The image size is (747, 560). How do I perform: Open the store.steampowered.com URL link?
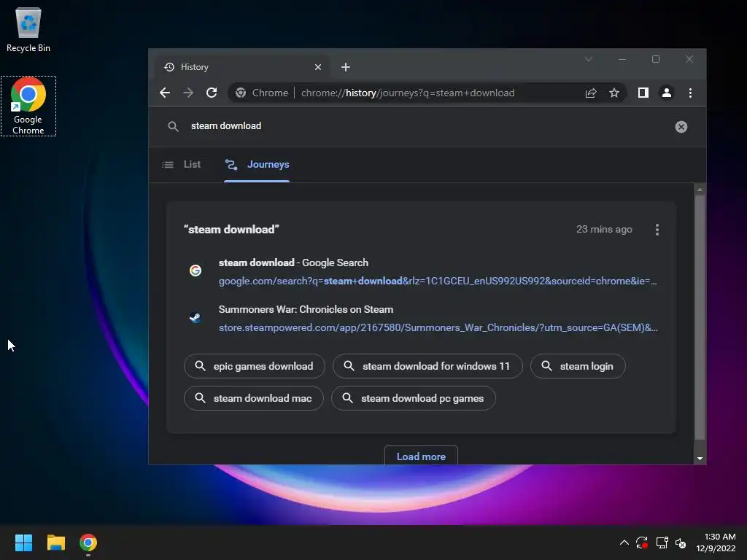pos(438,327)
